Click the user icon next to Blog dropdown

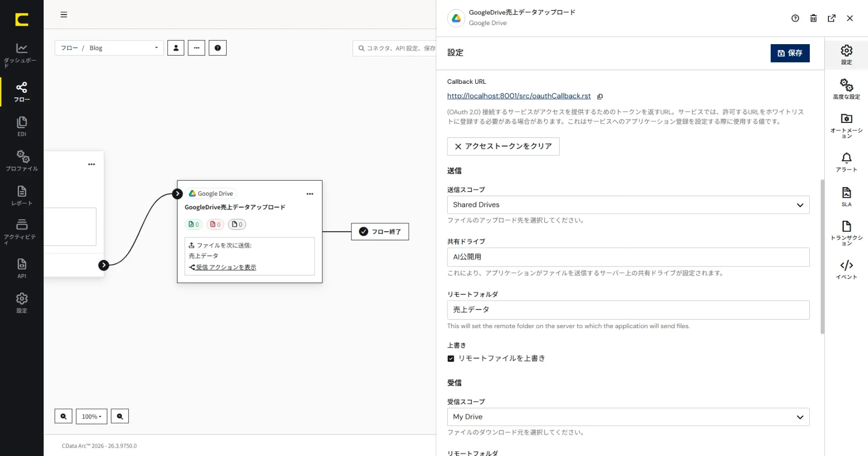click(x=176, y=48)
